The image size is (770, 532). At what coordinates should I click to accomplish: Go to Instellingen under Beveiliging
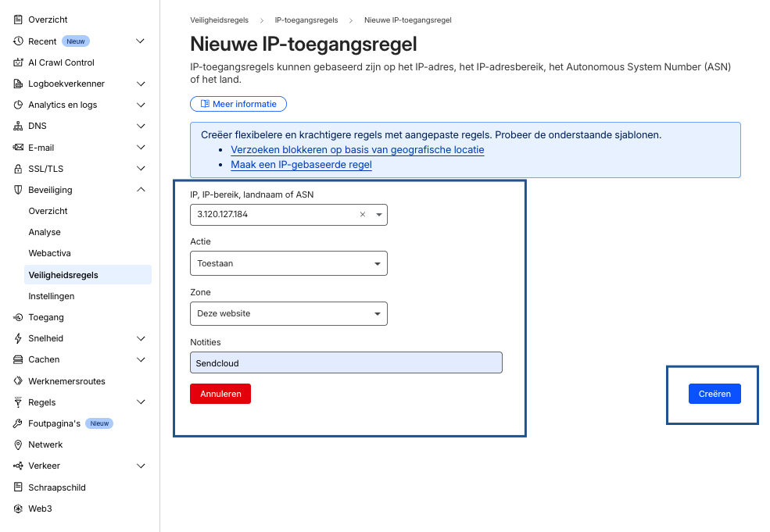point(52,296)
